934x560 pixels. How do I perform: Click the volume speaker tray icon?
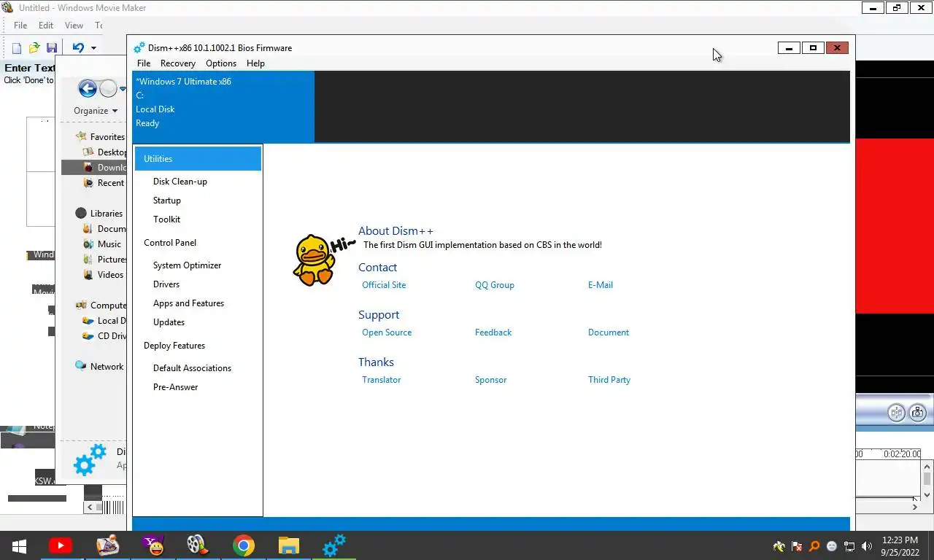pyautogui.click(x=867, y=546)
